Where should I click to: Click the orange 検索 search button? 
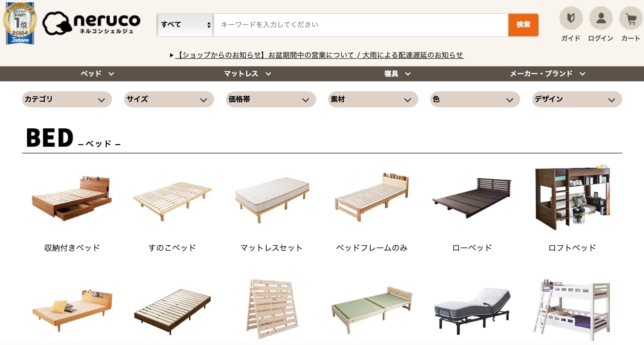(x=523, y=25)
